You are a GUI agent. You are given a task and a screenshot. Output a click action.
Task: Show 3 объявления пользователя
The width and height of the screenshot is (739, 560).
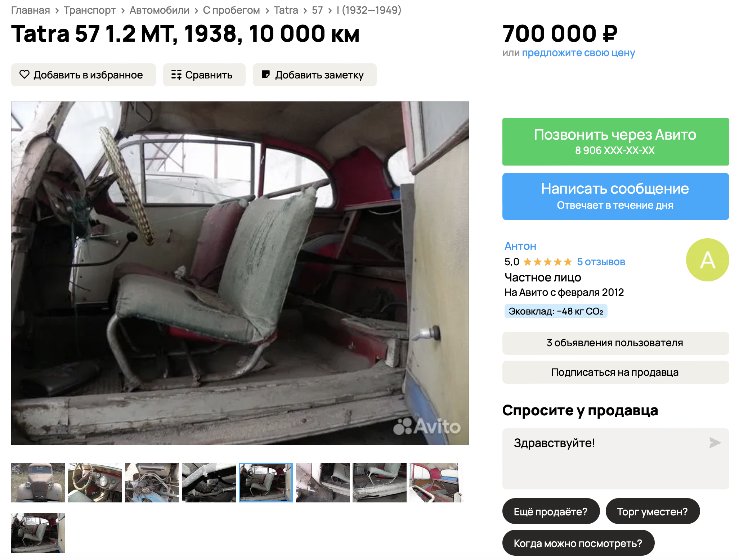tap(615, 343)
